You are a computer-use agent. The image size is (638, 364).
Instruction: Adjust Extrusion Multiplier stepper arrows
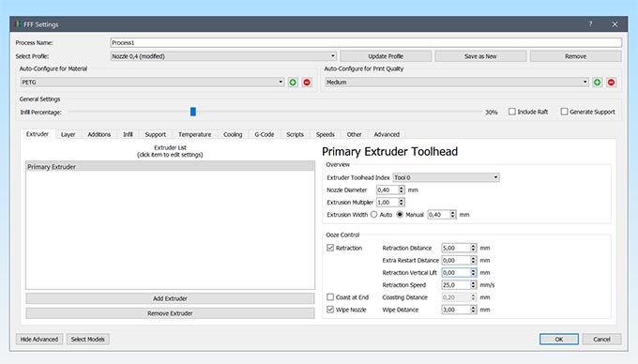tap(402, 202)
